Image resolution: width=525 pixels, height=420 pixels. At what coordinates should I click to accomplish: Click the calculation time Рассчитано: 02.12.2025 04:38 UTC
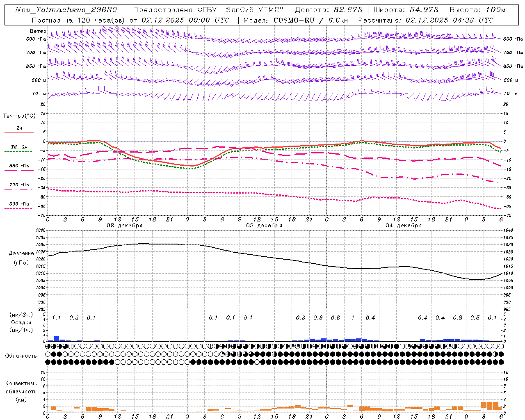(426, 20)
